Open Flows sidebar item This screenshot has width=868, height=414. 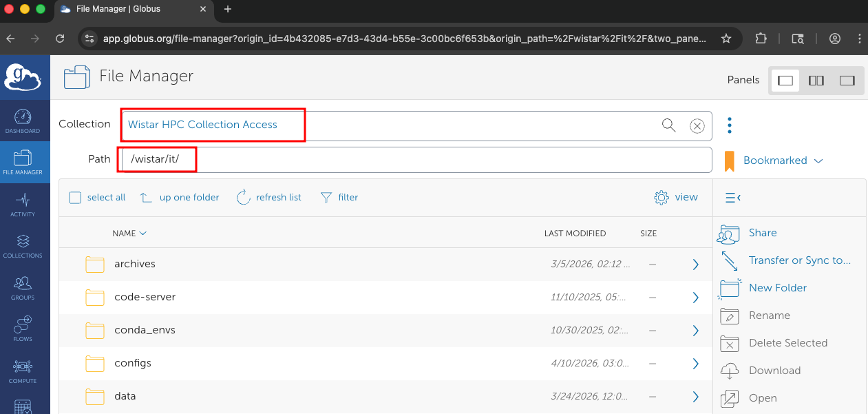click(x=23, y=329)
